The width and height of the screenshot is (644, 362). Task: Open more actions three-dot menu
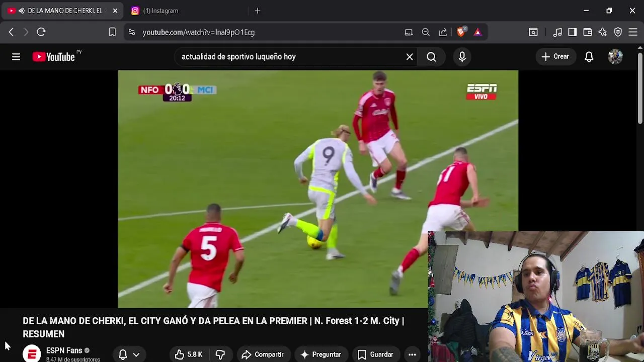pyautogui.click(x=412, y=354)
